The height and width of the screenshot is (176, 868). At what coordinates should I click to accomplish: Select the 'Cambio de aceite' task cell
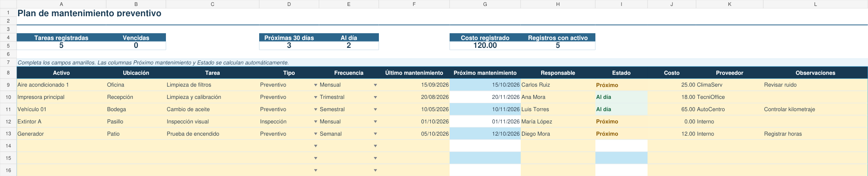point(213,109)
